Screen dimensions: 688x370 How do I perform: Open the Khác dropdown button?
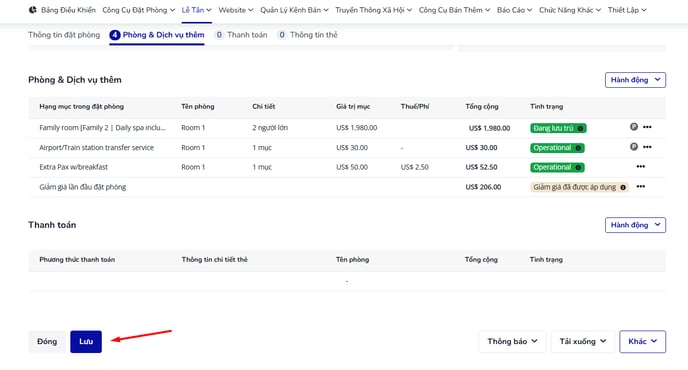[642, 341]
